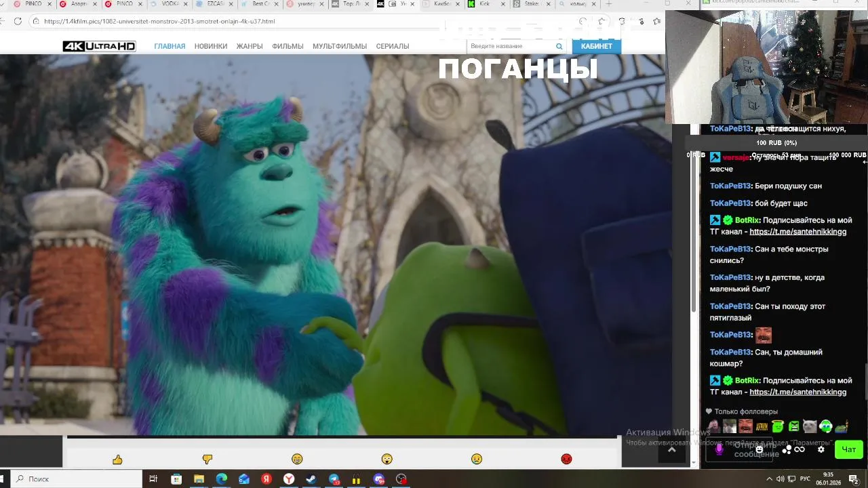The image size is (868, 488).
Task: Open the КАБИНЕТ button
Action: (597, 46)
